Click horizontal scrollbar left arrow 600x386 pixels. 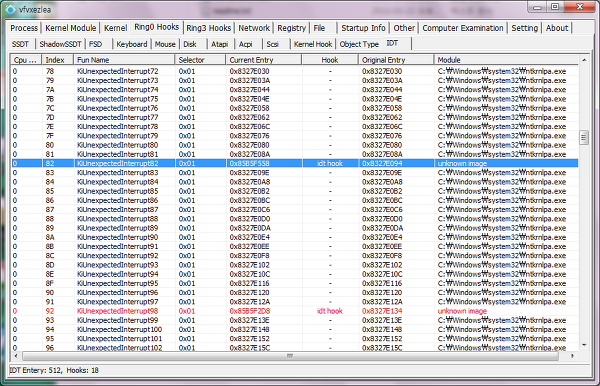(x=16, y=356)
